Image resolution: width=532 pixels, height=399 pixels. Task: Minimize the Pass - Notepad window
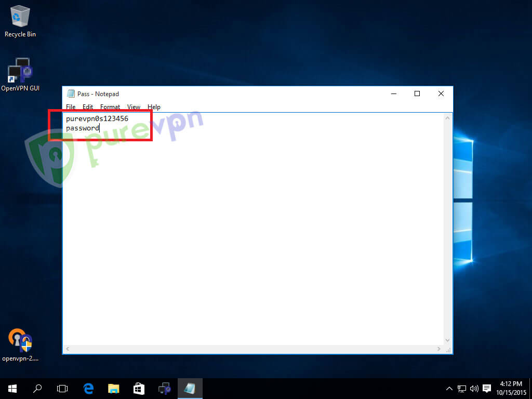point(394,94)
